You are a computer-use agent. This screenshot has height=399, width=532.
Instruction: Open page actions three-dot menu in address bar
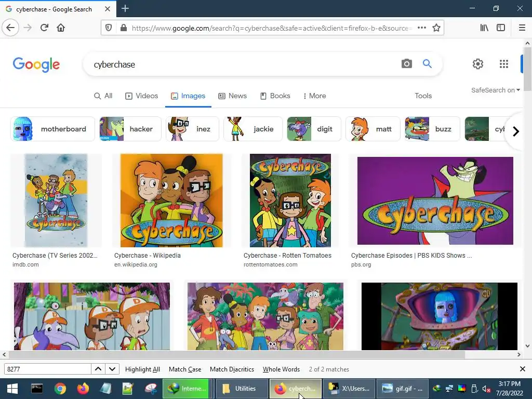(422, 28)
